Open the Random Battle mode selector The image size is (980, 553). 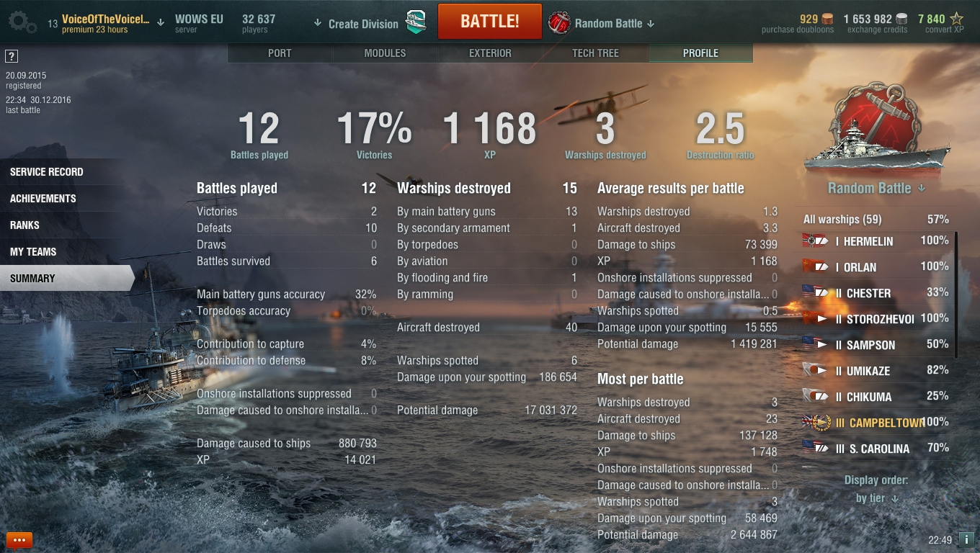tap(615, 24)
